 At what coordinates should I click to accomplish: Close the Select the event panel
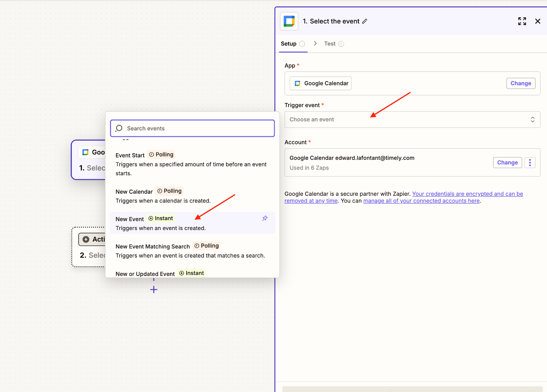[x=537, y=21]
